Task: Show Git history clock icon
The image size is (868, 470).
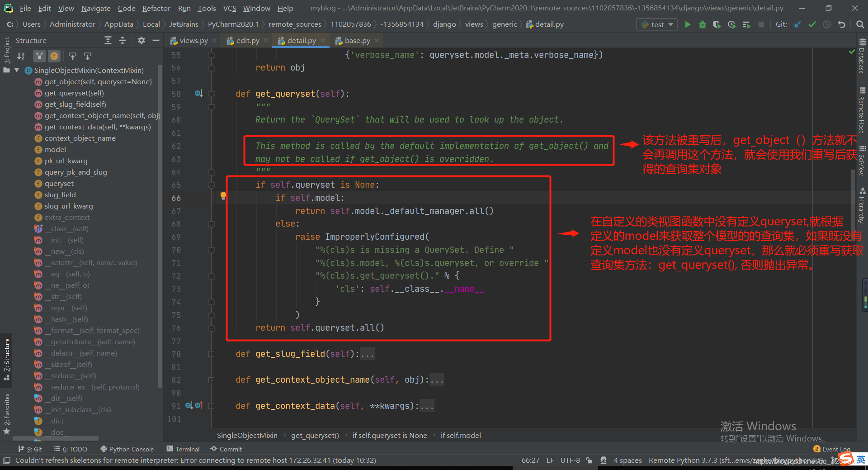Action: tap(827, 24)
